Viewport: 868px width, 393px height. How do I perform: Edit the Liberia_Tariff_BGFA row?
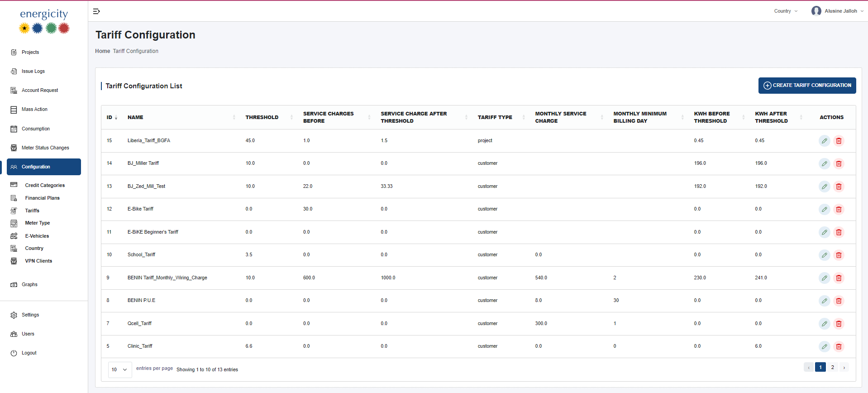(825, 141)
